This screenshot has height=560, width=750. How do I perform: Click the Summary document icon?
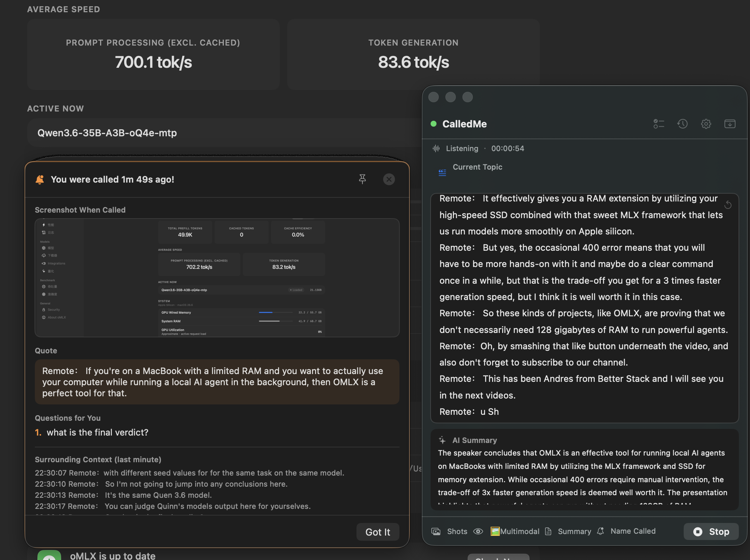[548, 531]
